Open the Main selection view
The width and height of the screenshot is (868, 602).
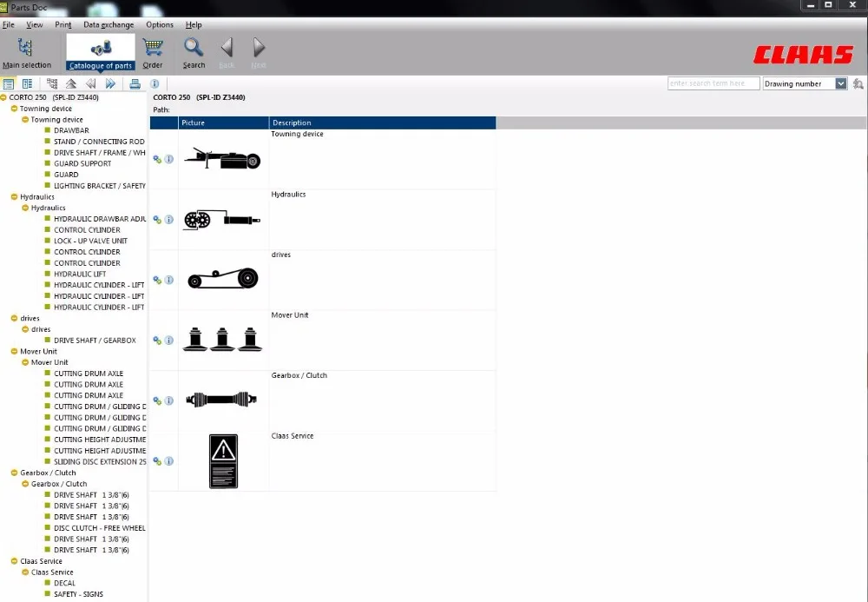(x=26, y=53)
